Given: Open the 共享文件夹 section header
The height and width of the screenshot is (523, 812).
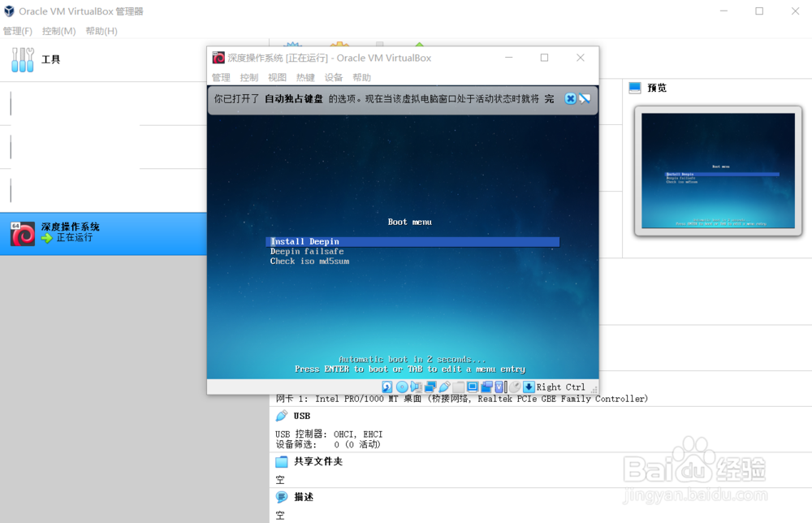Looking at the screenshot, I should click(x=318, y=461).
